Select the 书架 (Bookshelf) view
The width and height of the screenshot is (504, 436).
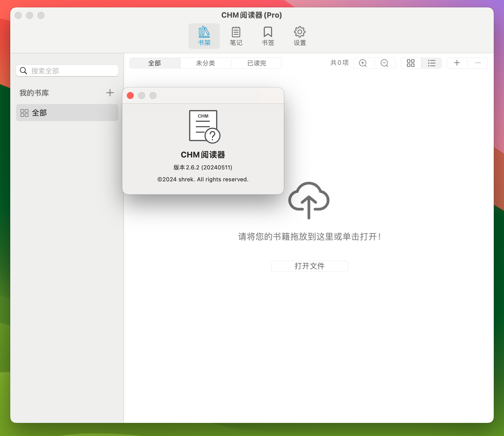[x=204, y=36]
